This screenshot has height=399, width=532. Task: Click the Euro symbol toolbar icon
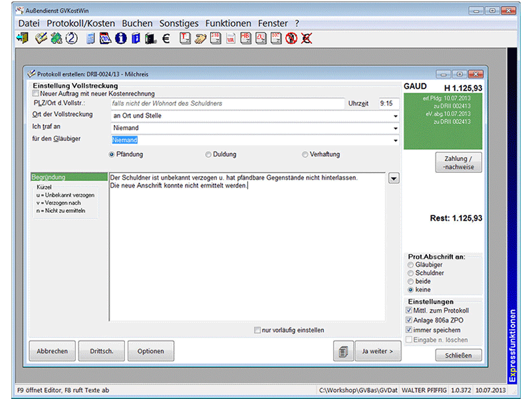(x=165, y=39)
